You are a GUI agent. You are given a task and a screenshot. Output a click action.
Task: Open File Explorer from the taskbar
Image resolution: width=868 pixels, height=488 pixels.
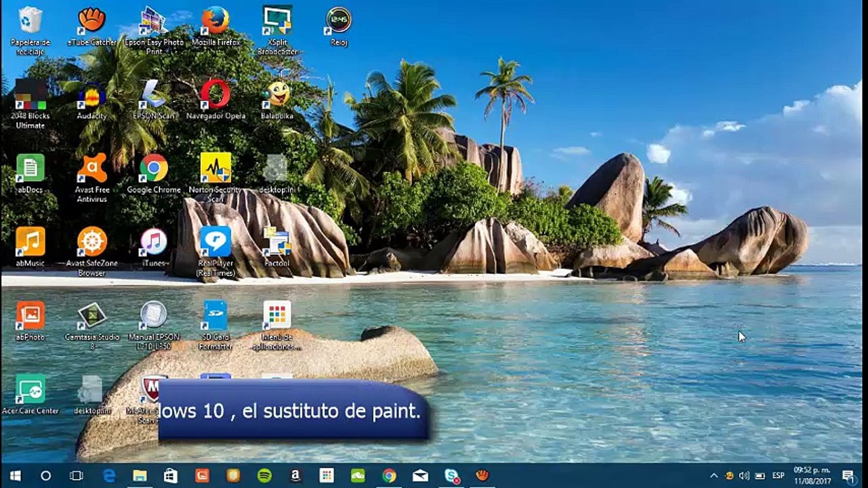coord(140,476)
